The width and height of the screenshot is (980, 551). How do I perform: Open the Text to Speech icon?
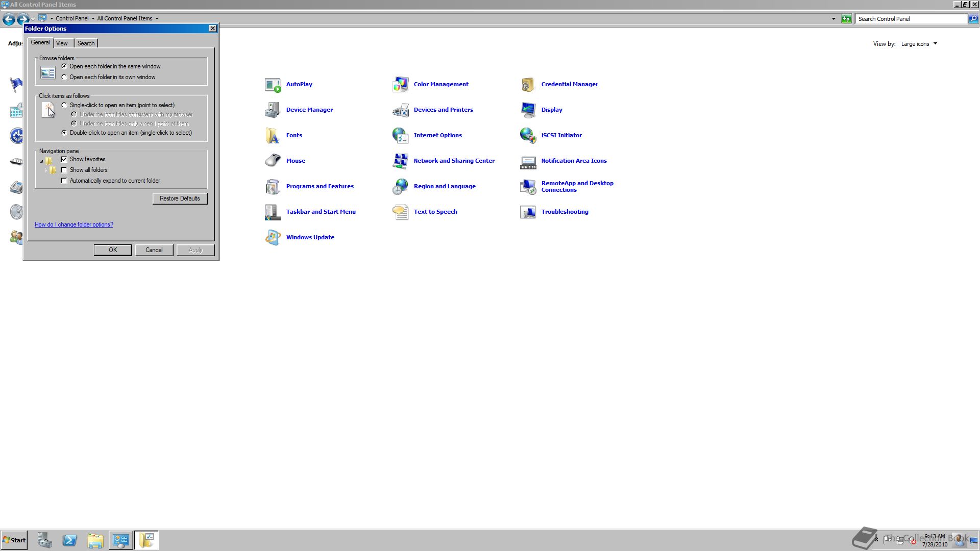[x=401, y=212]
